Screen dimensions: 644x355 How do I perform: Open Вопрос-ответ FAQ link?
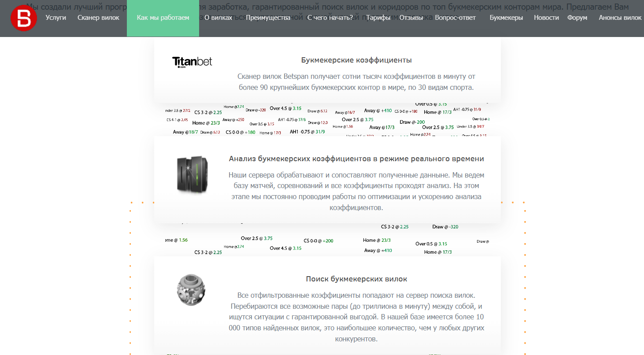455,18
